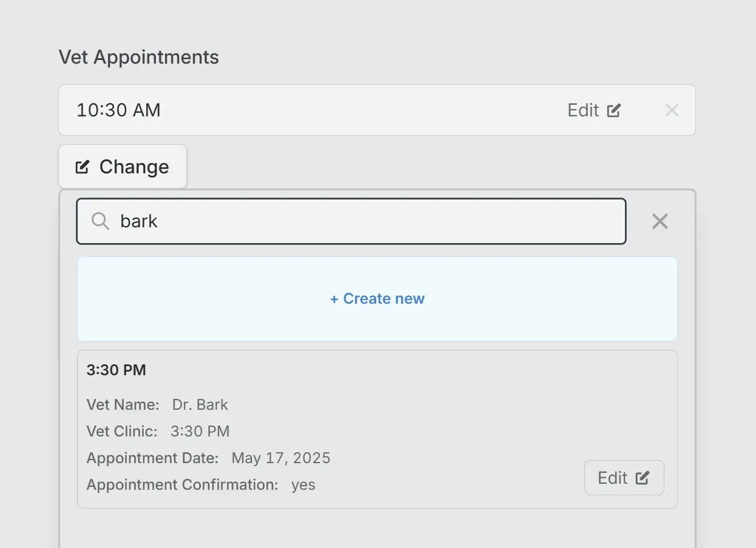Open the Edit control on the 10:30 AM row

tap(594, 110)
